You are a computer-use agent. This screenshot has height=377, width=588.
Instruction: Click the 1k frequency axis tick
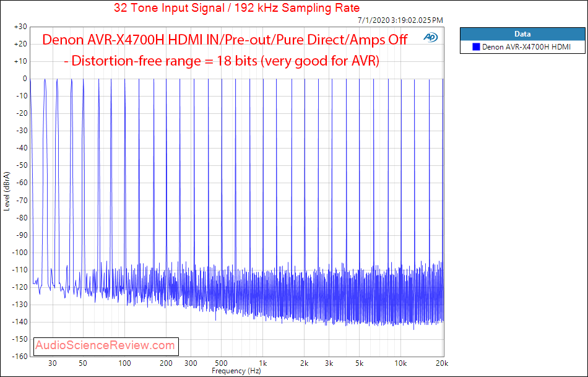(263, 363)
